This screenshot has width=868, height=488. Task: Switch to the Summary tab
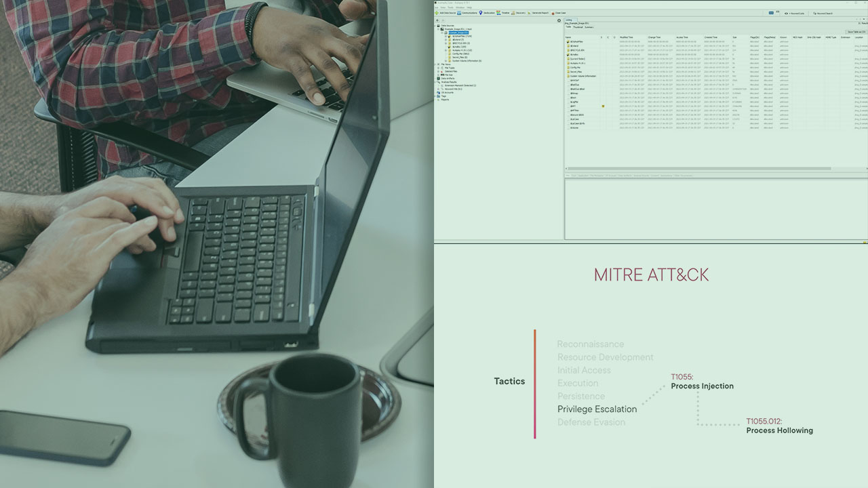click(x=589, y=27)
